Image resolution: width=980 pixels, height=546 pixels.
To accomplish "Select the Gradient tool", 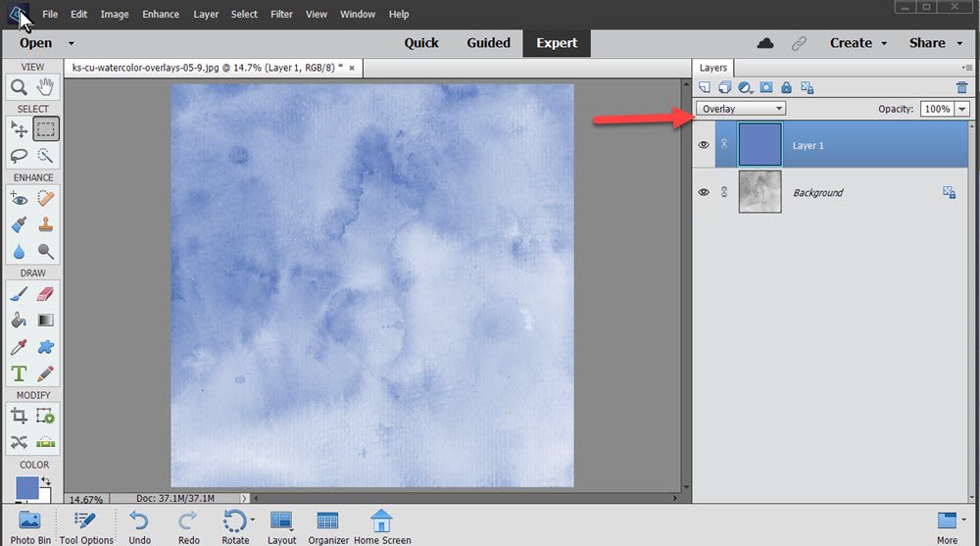I will tap(46, 321).
